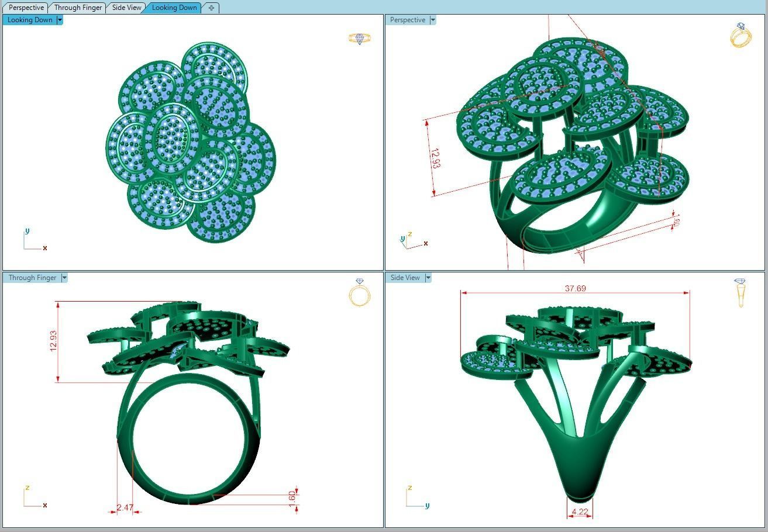Open the Looking Down viewport dropdown arrow
Image resolution: width=768 pixels, height=532 pixels.
[60, 20]
